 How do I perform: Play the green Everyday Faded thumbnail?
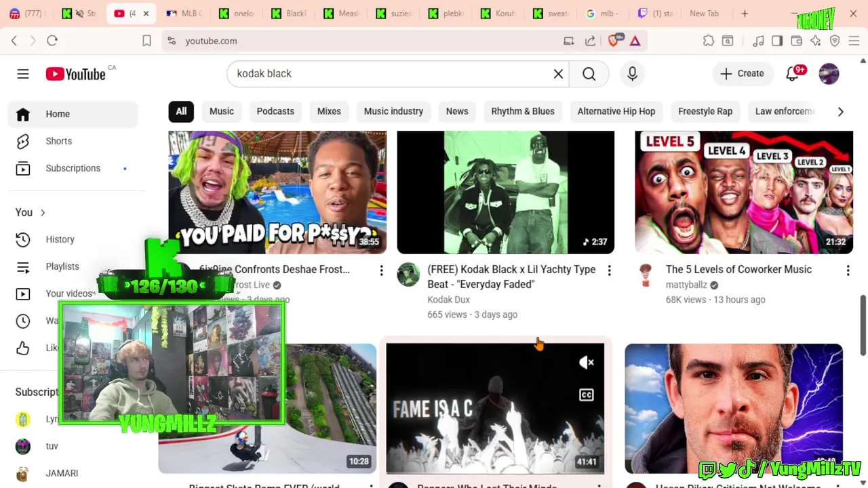pos(505,192)
